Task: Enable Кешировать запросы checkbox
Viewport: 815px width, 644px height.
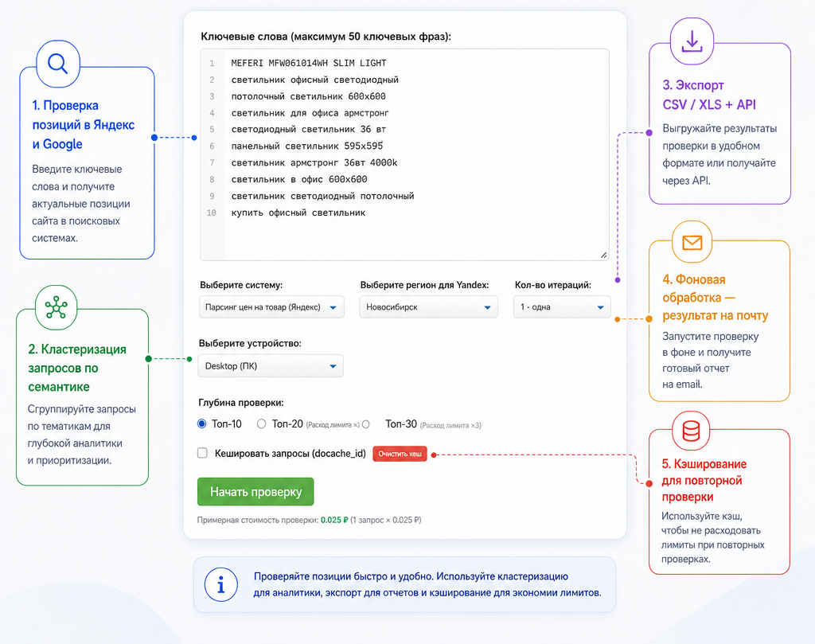Action: (x=203, y=453)
